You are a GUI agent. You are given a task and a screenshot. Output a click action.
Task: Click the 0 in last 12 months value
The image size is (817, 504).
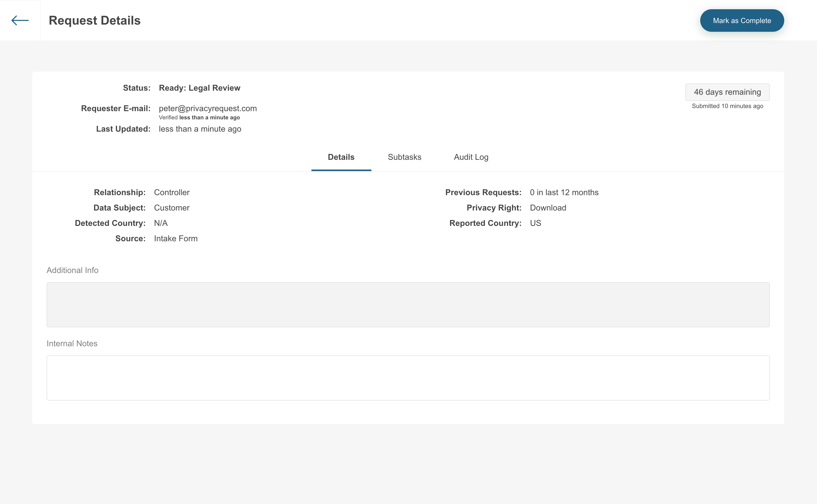pyautogui.click(x=564, y=192)
